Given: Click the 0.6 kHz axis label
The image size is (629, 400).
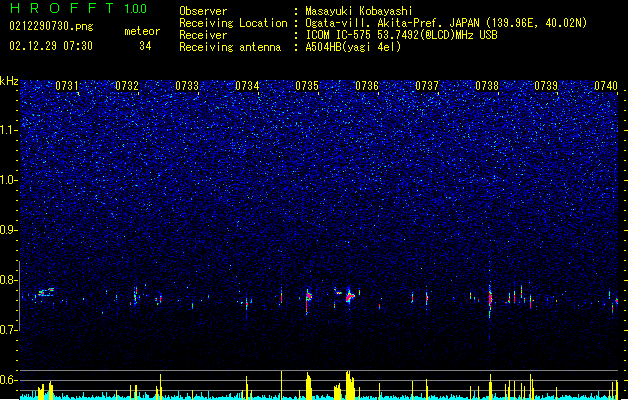Looking at the screenshot, I should (9, 380).
